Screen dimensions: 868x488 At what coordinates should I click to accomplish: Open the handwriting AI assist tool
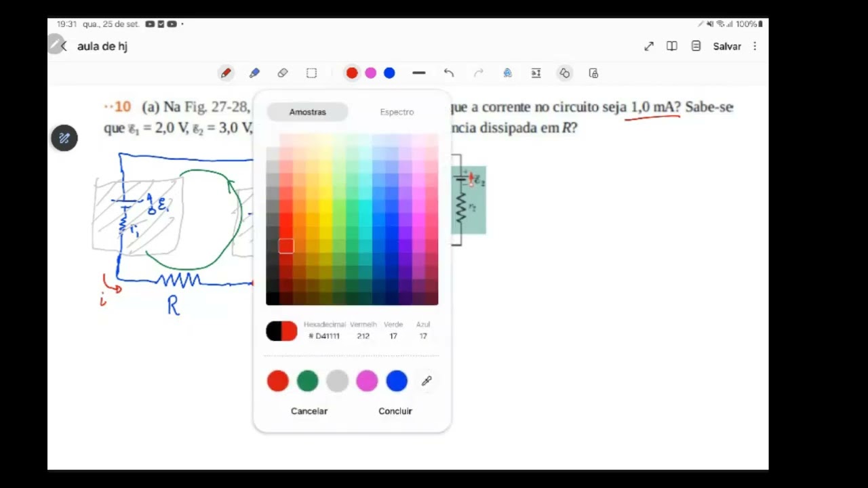tap(507, 73)
